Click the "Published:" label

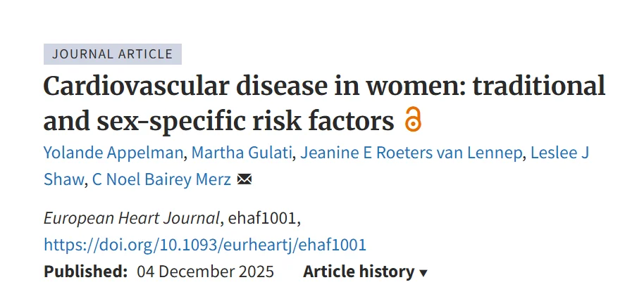pyautogui.click(x=85, y=272)
